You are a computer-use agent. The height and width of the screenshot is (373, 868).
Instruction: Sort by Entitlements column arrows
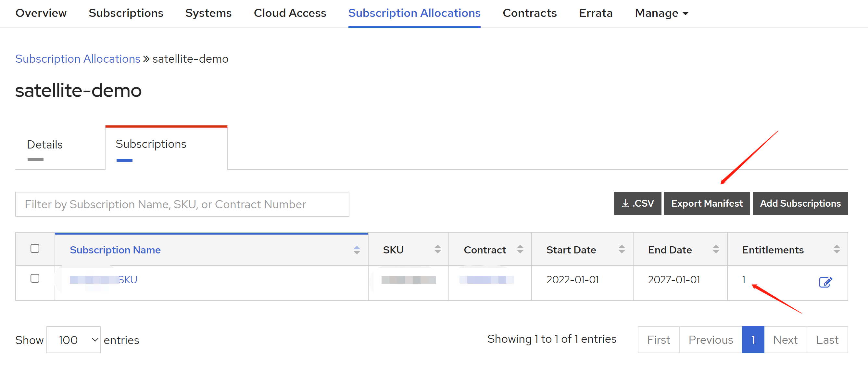836,249
